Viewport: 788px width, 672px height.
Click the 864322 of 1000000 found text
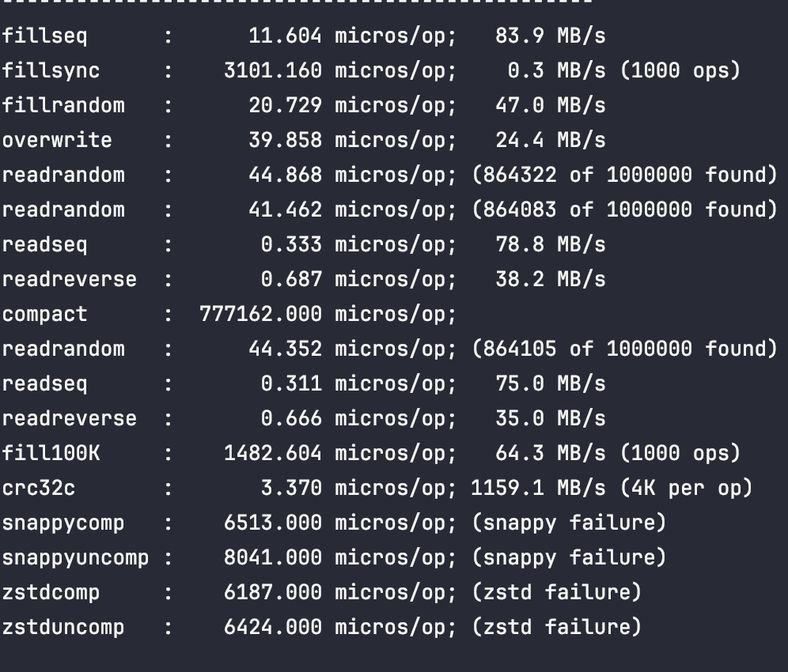pyautogui.click(x=625, y=176)
